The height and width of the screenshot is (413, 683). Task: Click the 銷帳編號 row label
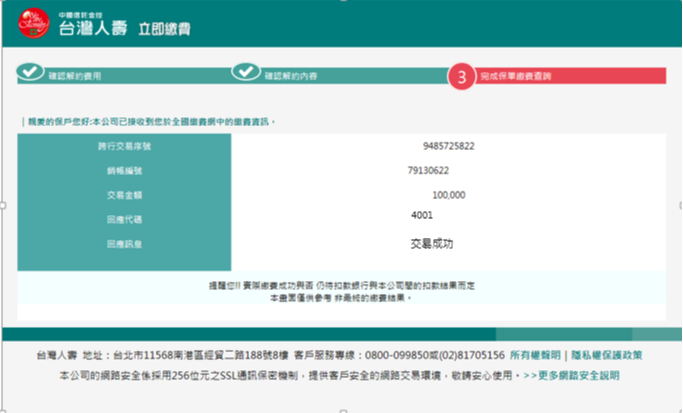click(124, 171)
